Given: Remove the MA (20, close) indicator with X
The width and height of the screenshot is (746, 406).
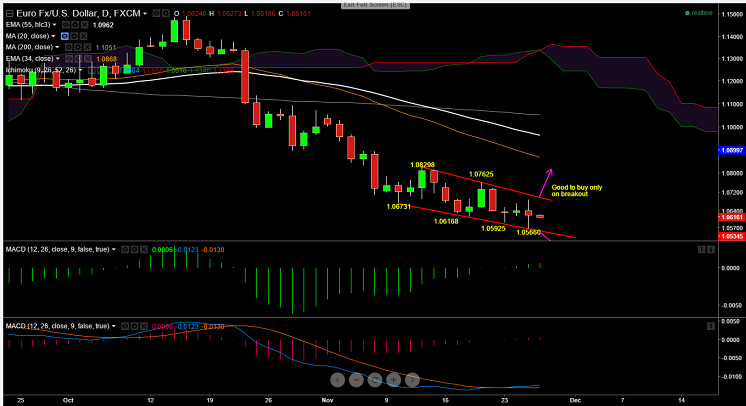Looking at the screenshot, I should click(83, 36).
